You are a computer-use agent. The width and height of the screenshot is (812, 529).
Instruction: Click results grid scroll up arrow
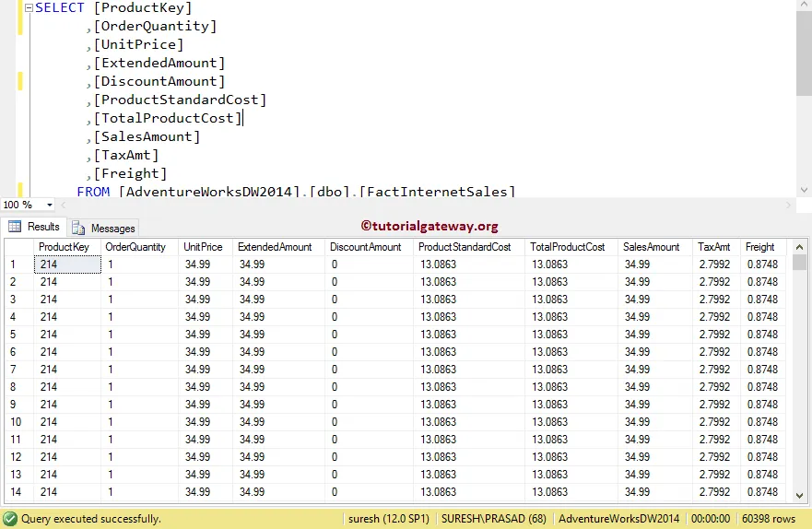click(x=799, y=247)
